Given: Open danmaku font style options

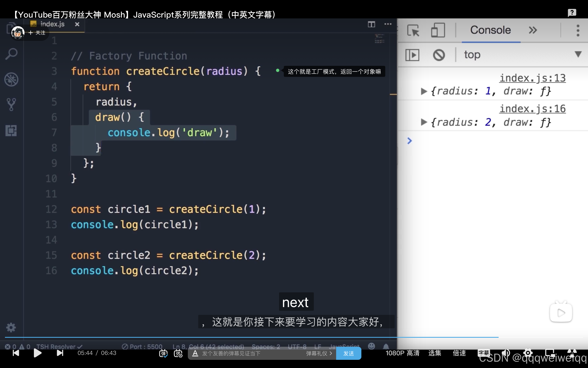Looking at the screenshot, I should [195, 353].
